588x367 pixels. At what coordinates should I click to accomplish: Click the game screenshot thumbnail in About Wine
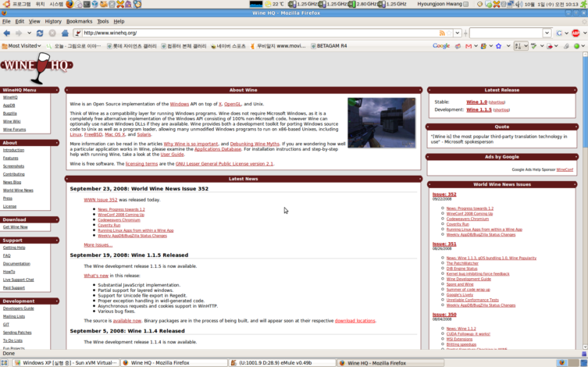[381, 123]
